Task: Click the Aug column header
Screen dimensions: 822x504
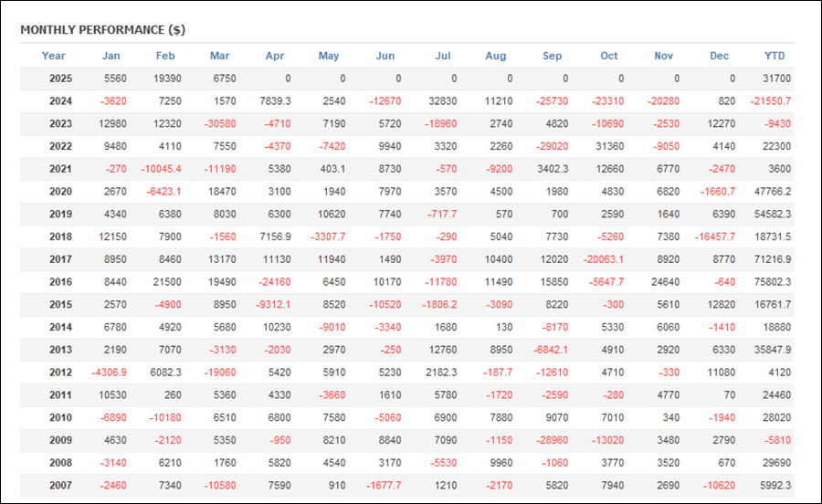Action: click(x=495, y=56)
